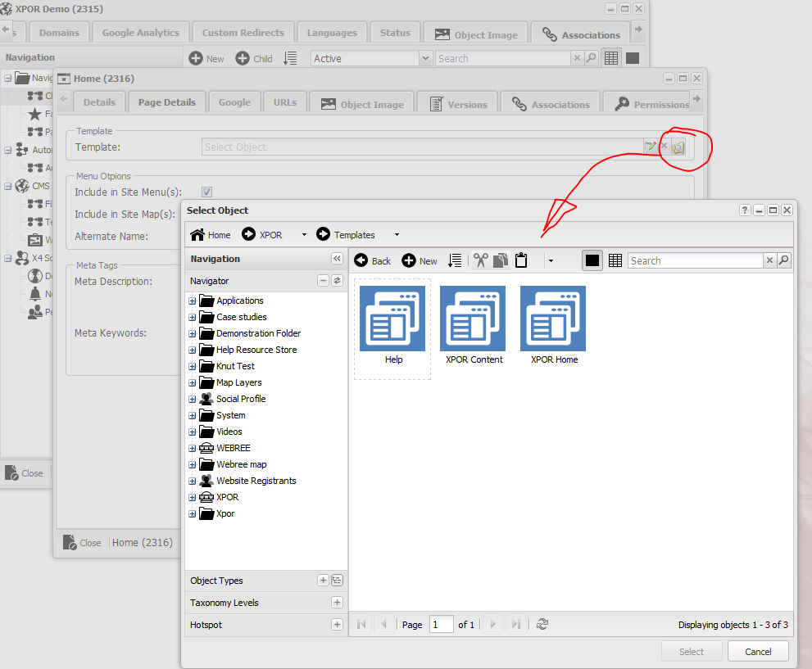Open the Google Analytics tab in XPOR Demo window
Screen dimensions: 812x669
point(140,33)
